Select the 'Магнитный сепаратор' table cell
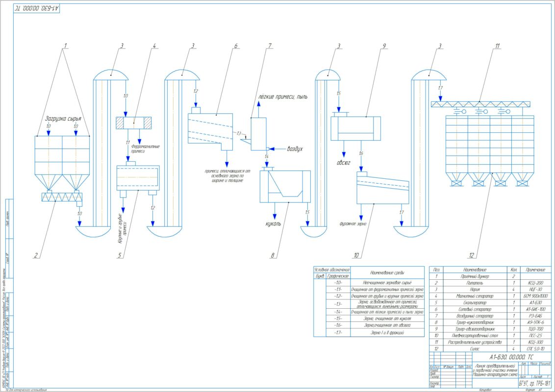 click(x=475, y=296)
